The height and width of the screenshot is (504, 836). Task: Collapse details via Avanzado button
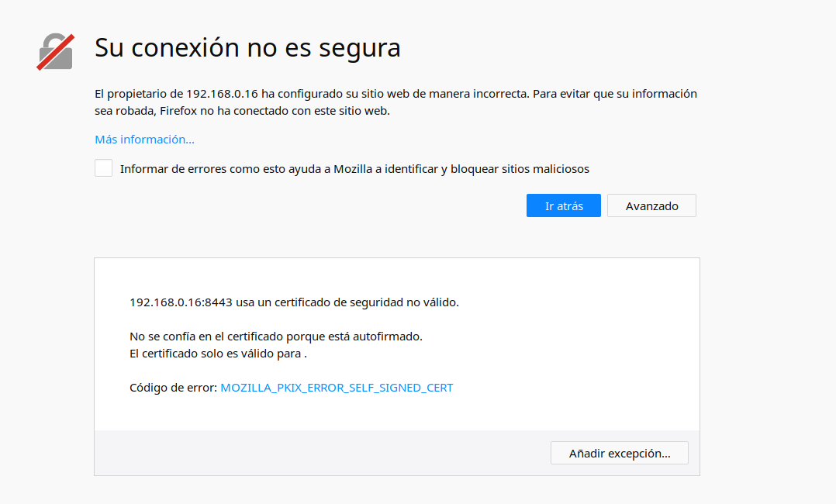(651, 206)
